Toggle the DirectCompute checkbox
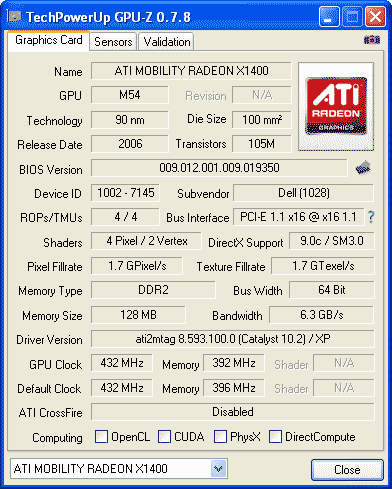The image size is (392, 489). (275, 436)
